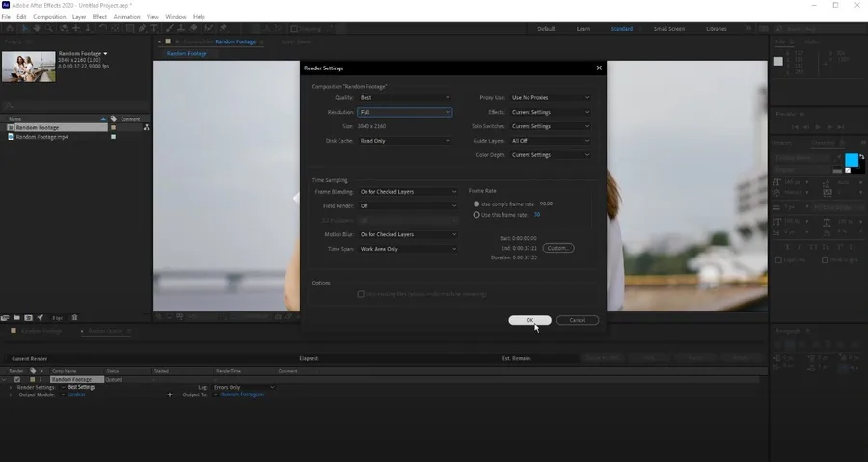This screenshot has width=868, height=462.
Task: Open the Composition menu
Action: pos(49,17)
